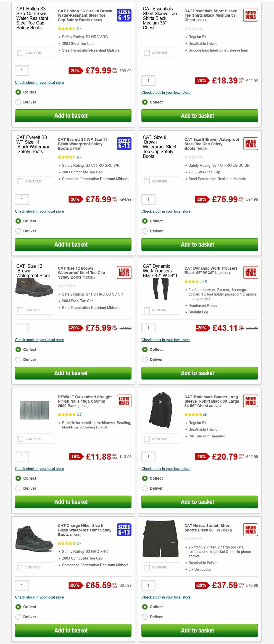This screenshot has height=644, width=274.
Task: Add the CAT Nexus Stretch Shorts to basket
Action: click(x=199, y=630)
